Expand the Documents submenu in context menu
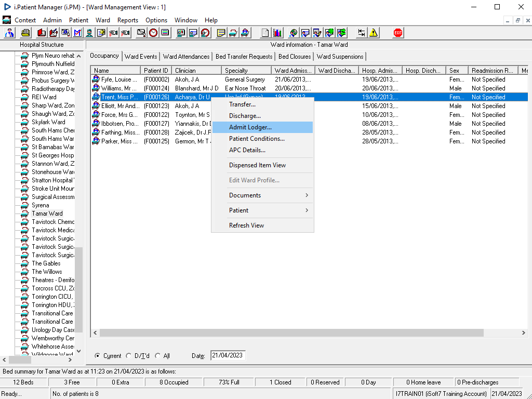Viewport: 532px width, 399px height. [x=262, y=195]
